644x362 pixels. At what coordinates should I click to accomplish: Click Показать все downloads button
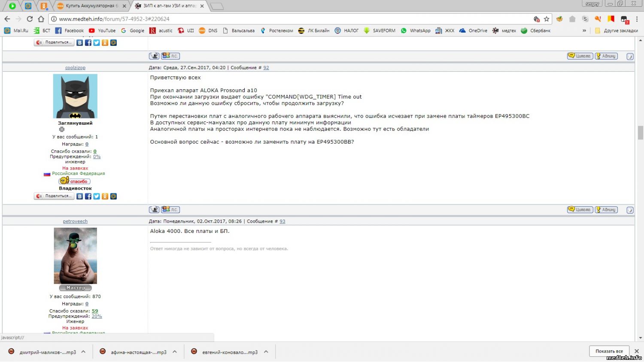pos(609,351)
